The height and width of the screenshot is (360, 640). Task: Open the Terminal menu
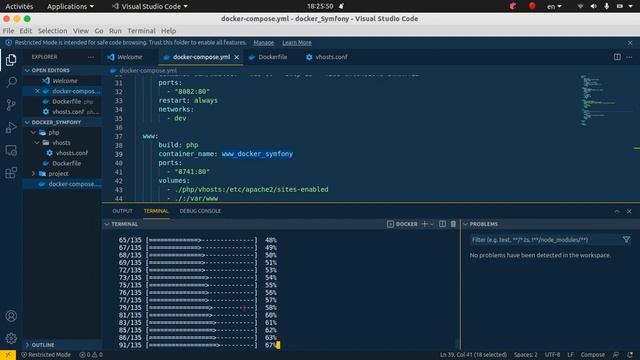point(141,31)
